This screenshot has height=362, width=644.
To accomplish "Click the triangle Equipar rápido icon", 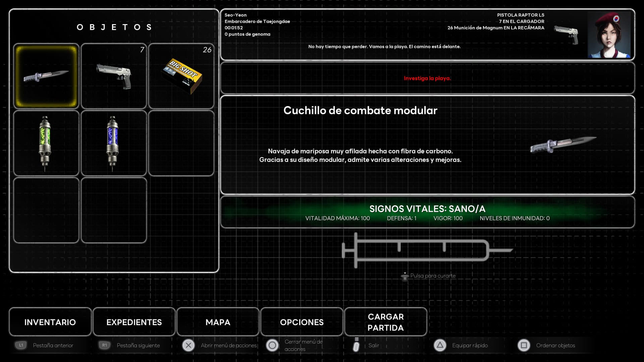I will click(440, 345).
